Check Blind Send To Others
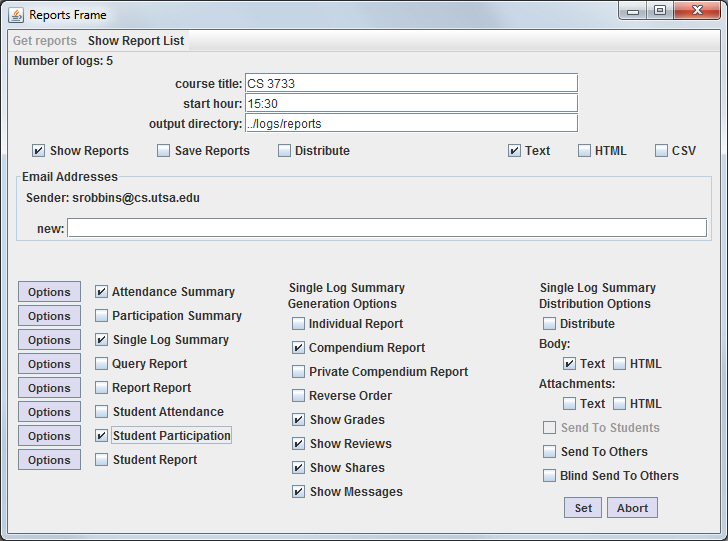Image resolution: width=728 pixels, height=541 pixels. pyautogui.click(x=549, y=476)
